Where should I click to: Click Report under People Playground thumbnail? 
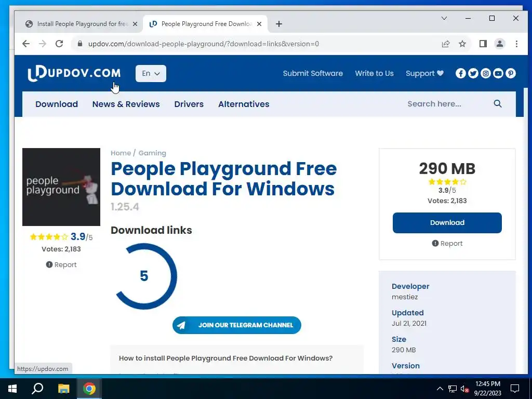point(61,264)
